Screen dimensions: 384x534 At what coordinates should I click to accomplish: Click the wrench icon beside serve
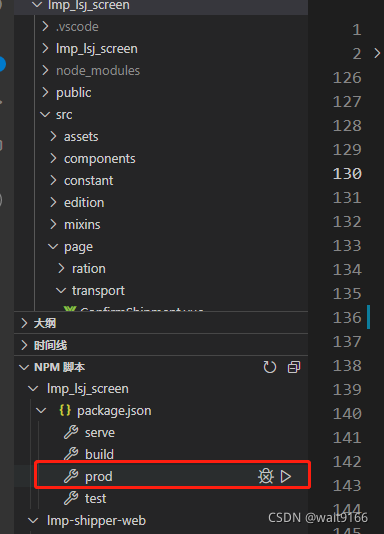point(71,432)
